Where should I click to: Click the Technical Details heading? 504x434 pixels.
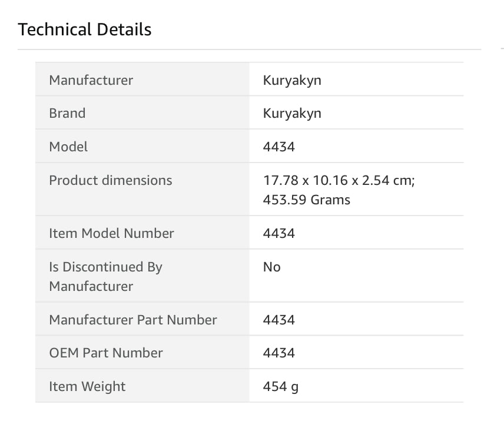(x=85, y=30)
